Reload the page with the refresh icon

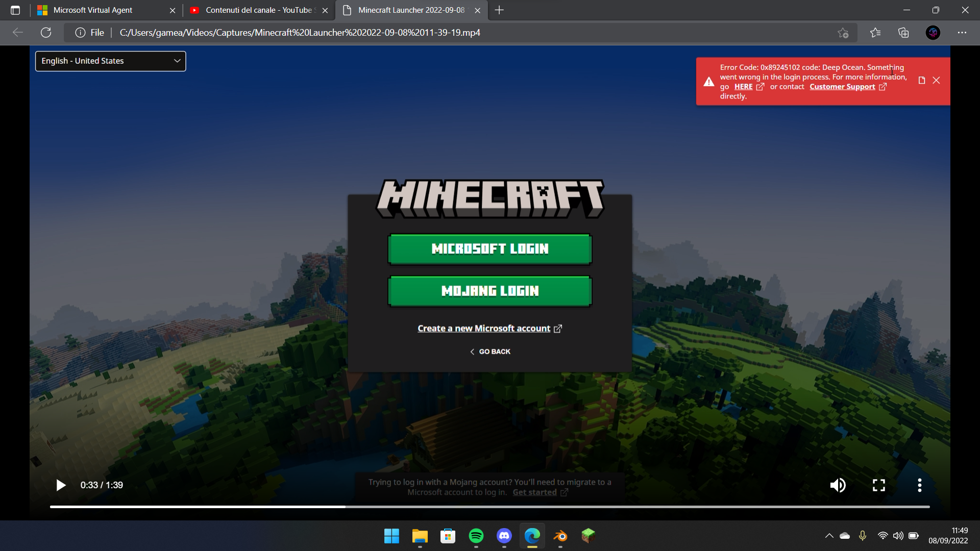point(46,33)
